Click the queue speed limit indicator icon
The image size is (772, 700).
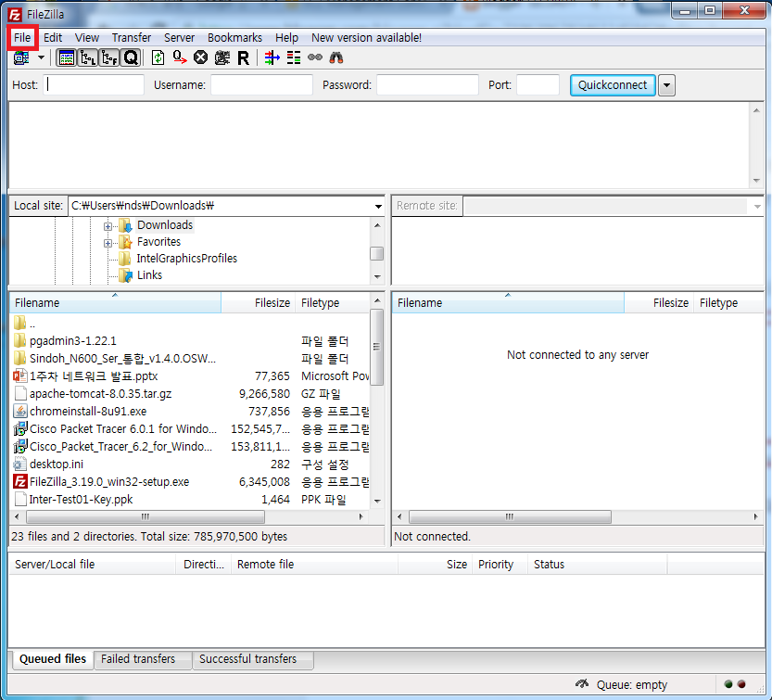582,684
